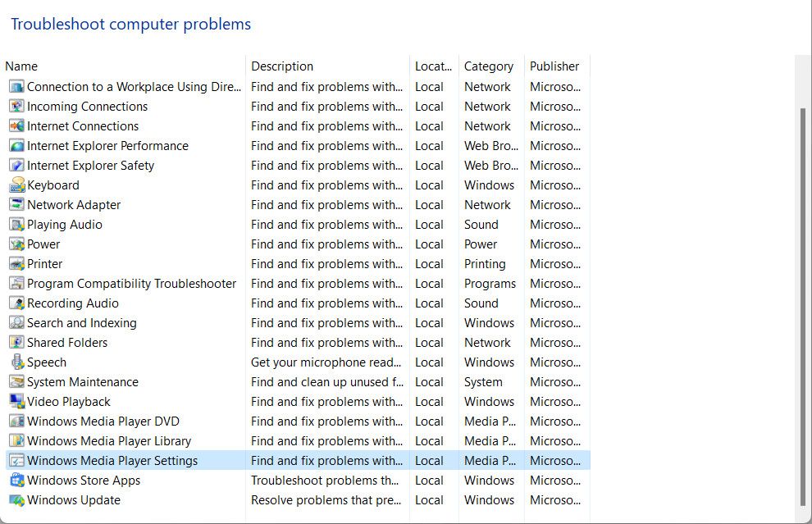Click the Printer troubleshooter icon
Screen dimensions: 812x524
coord(16,264)
